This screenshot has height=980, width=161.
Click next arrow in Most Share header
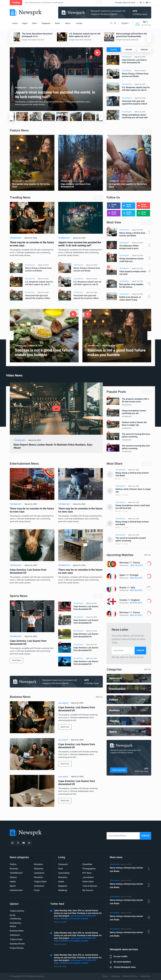(x=149, y=464)
